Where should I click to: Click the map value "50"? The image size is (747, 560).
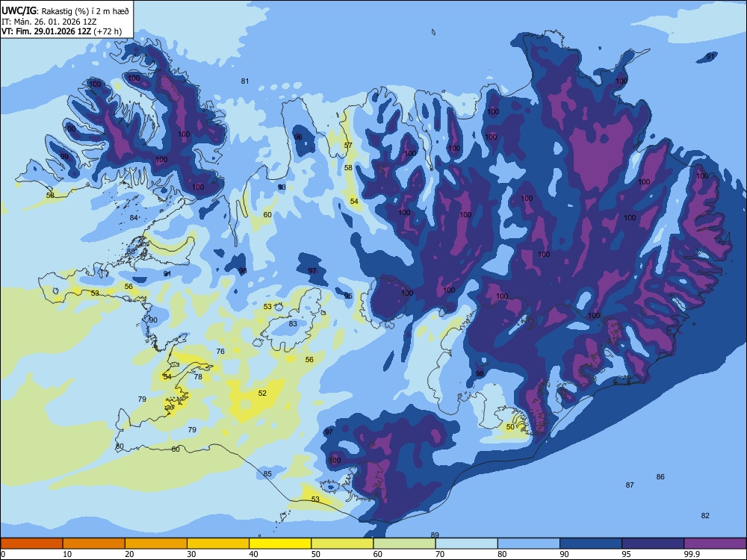coord(510,427)
